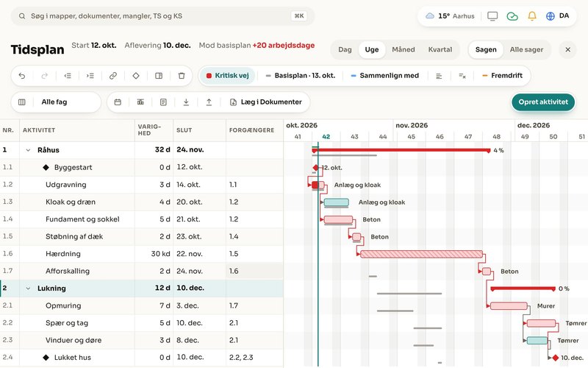The height and width of the screenshot is (368, 588).
Task: Switch to Dag view
Action: tap(345, 49)
